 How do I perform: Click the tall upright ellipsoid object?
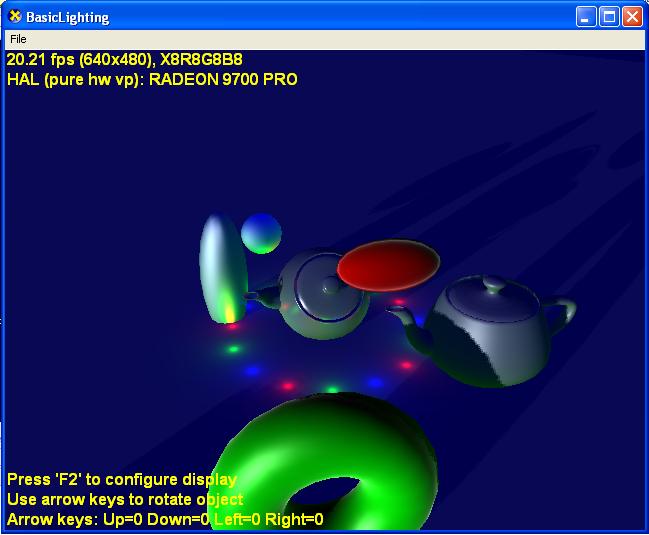224,269
